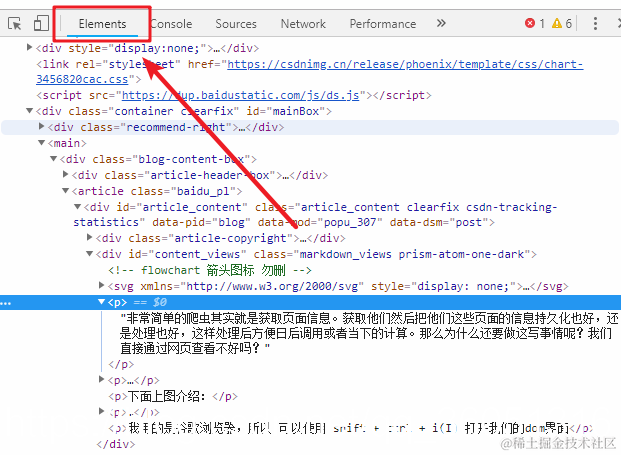Click the data-pid="blog" attribute
The width and height of the screenshot is (621, 455).
(x=201, y=222)
